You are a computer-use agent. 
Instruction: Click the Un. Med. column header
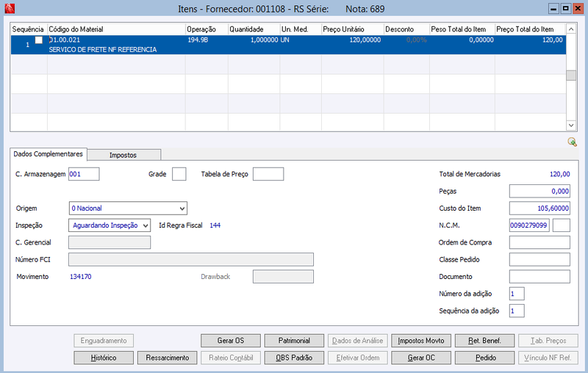[301, 29]
